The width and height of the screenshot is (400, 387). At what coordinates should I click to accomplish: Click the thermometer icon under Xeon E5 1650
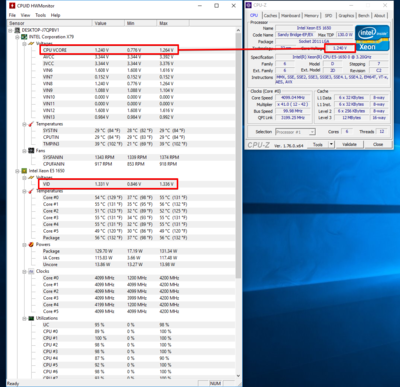(31, 191)
